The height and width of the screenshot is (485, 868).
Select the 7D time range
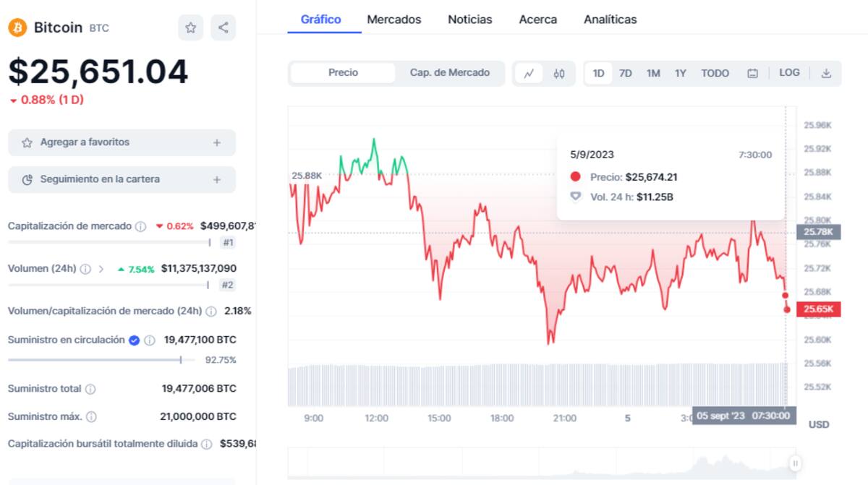coord(626,73)
